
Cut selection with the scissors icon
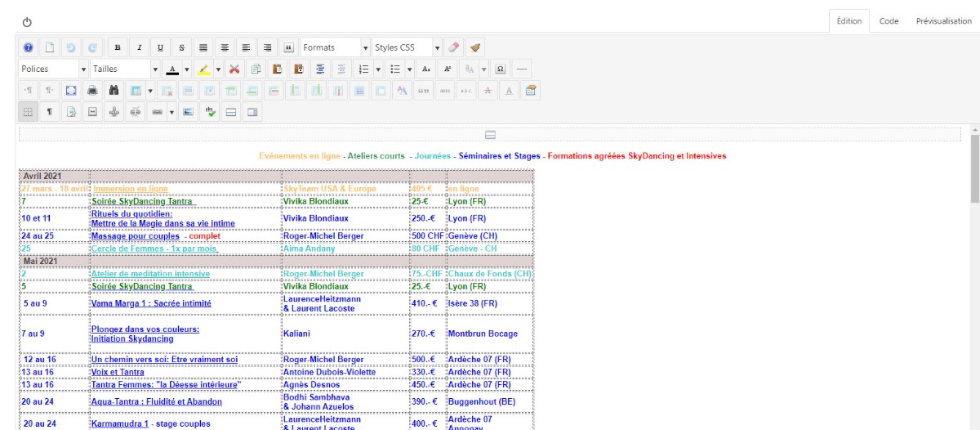[234, 69]
